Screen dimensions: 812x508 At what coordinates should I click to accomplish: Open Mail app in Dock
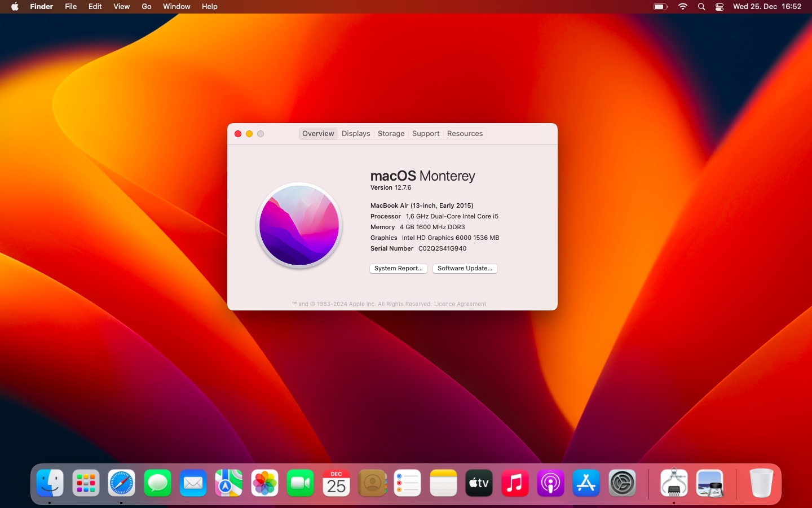(193, 483)
